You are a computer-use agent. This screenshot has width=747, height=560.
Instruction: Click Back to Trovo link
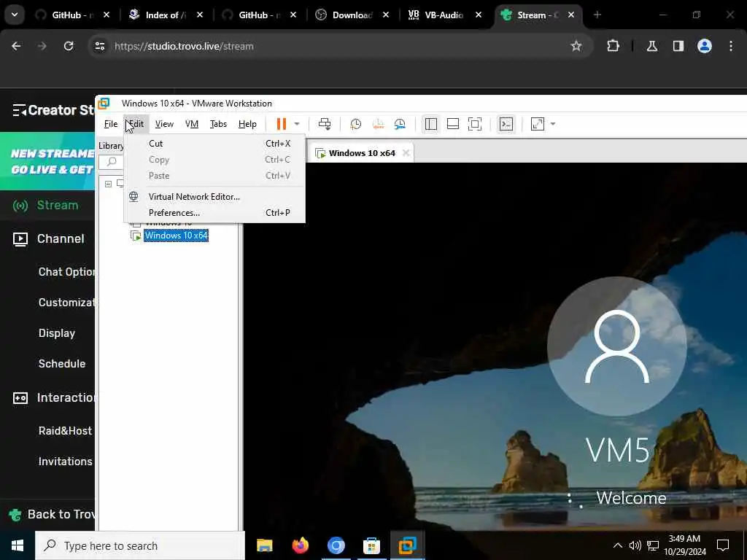tap(53, 514)
